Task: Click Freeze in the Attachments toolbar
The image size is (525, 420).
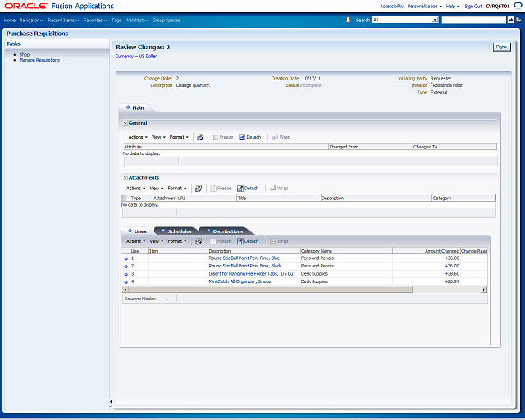Action: coord(221,188)
